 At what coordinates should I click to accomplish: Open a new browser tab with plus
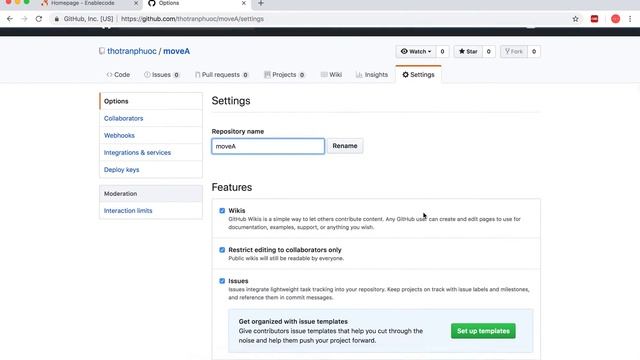[x=261, y=3]
